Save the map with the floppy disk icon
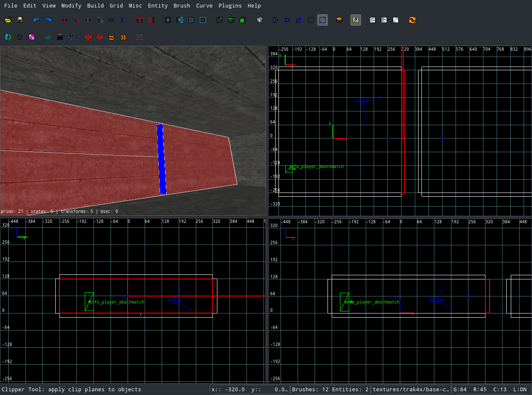The height and width of the screenshot is (395, 532). click(20, 20)
